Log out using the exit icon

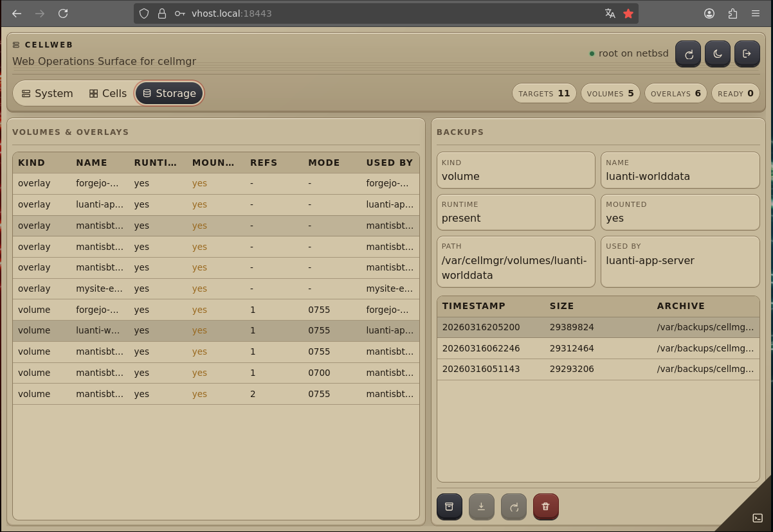coord(747,54)
